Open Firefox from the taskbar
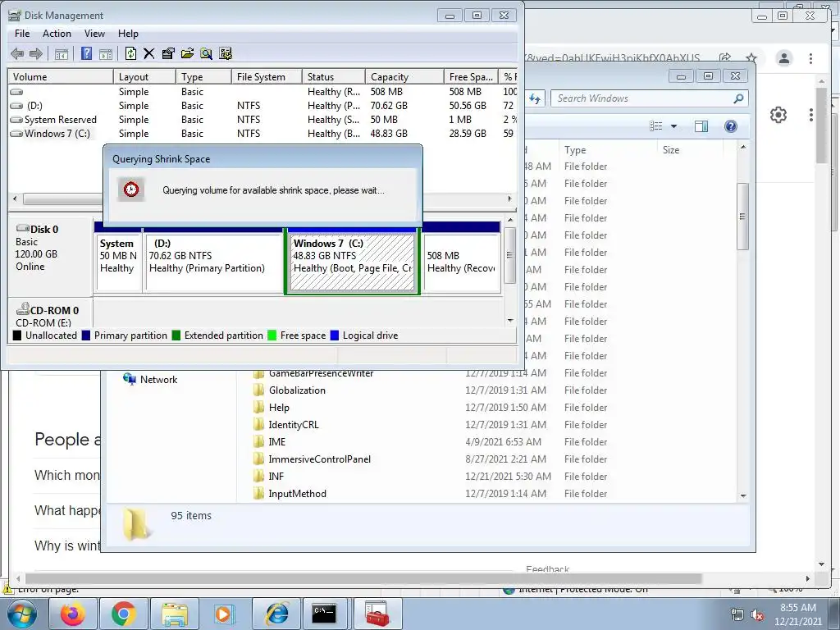 [x=73, y=614]
